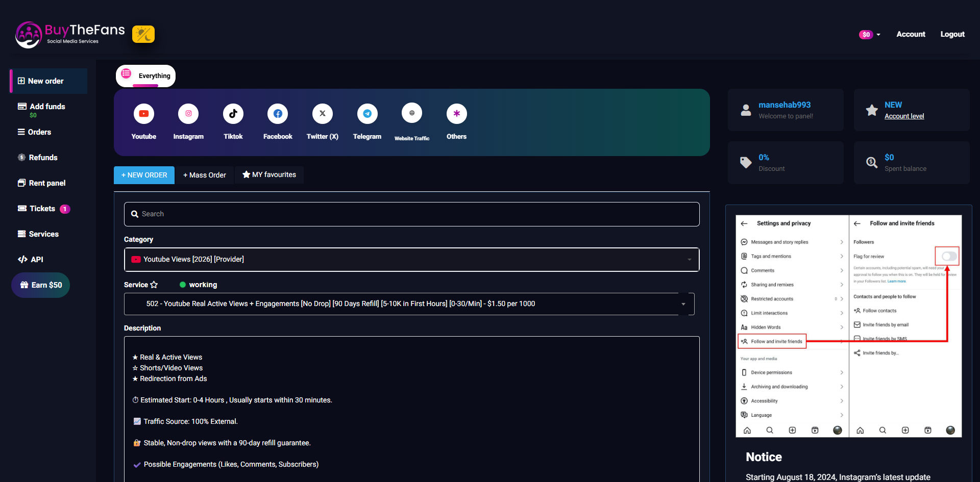Open the Category dropdown showing Youtube Views [2026]
The height and width of the screenshot is (482, 980).
tap(411, 259)
